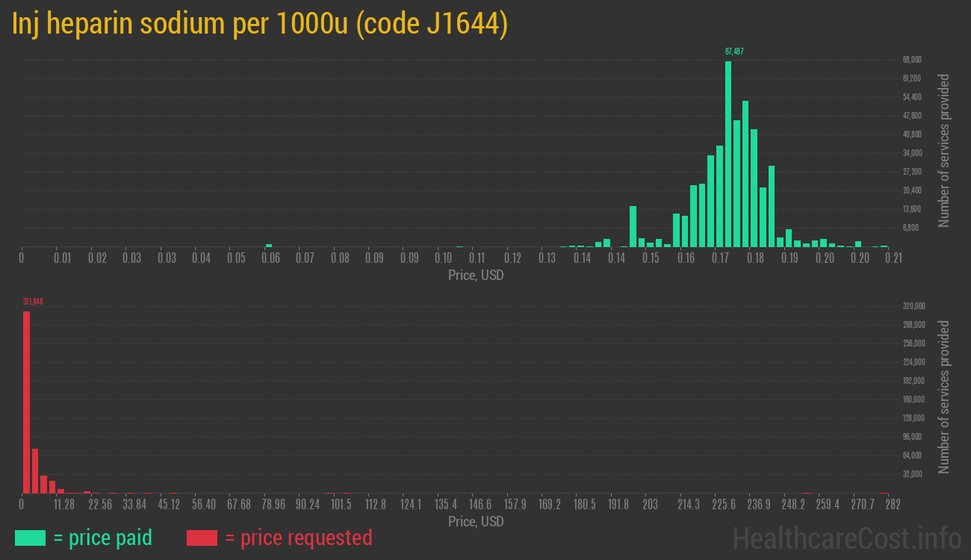The height and width of the screenshot is (560, 971).
Task: Click the chart title Inj heparin sodium per 1000u
Action: [x=179, y=23]
